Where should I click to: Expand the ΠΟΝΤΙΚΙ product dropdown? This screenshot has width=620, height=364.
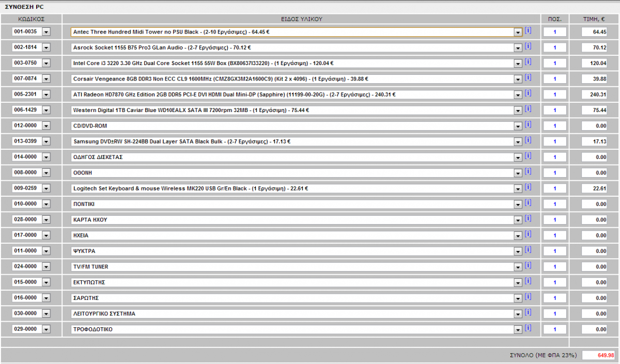[518, 204]
